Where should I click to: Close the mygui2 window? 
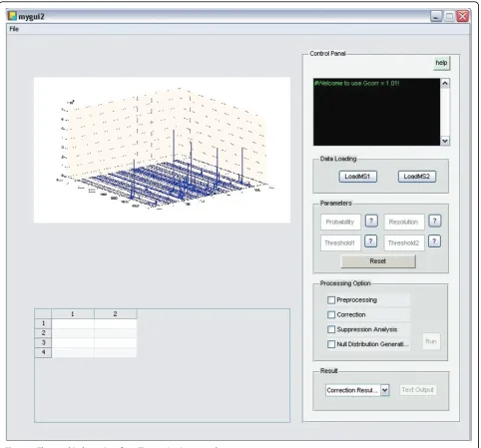point(463,16)
